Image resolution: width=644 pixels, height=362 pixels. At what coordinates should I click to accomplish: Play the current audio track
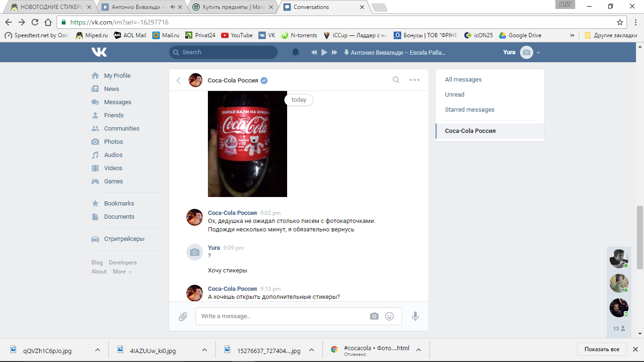point(324,52)
